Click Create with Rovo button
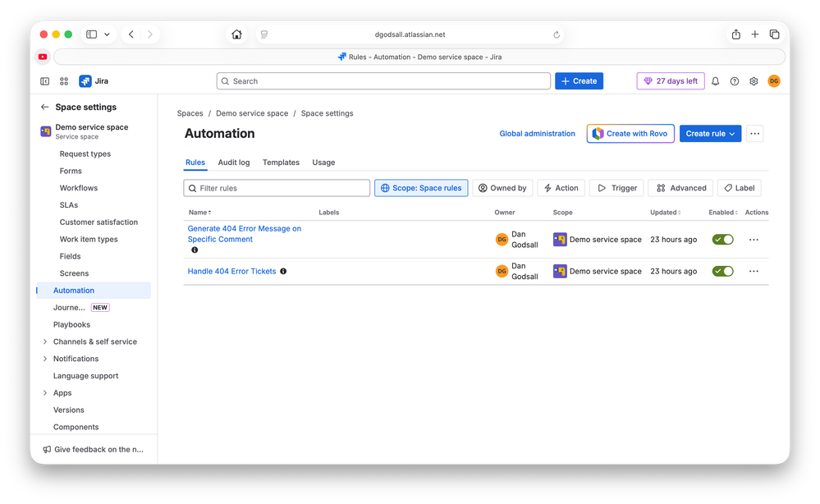 coord(630,133)
